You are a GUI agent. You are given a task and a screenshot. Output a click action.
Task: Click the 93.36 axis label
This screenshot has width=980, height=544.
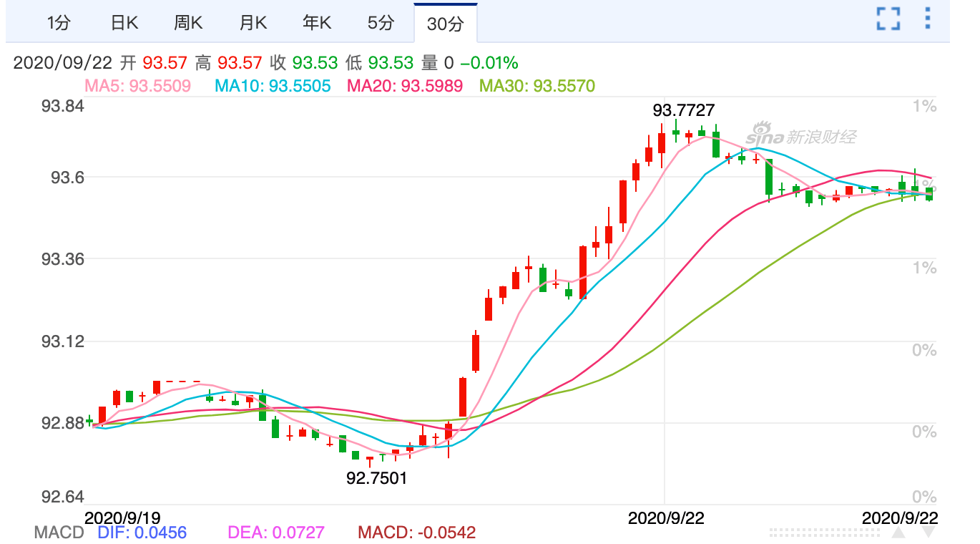click(63, 258)
